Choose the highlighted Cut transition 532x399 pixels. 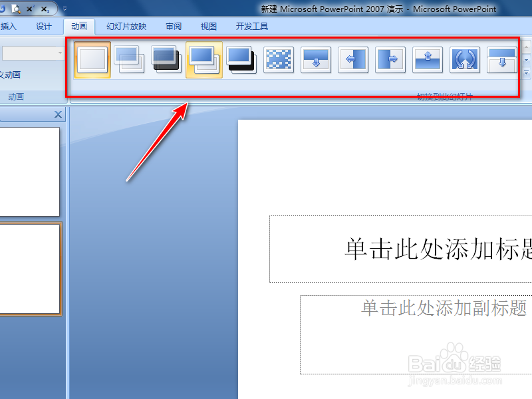click(x=204, y=60)
